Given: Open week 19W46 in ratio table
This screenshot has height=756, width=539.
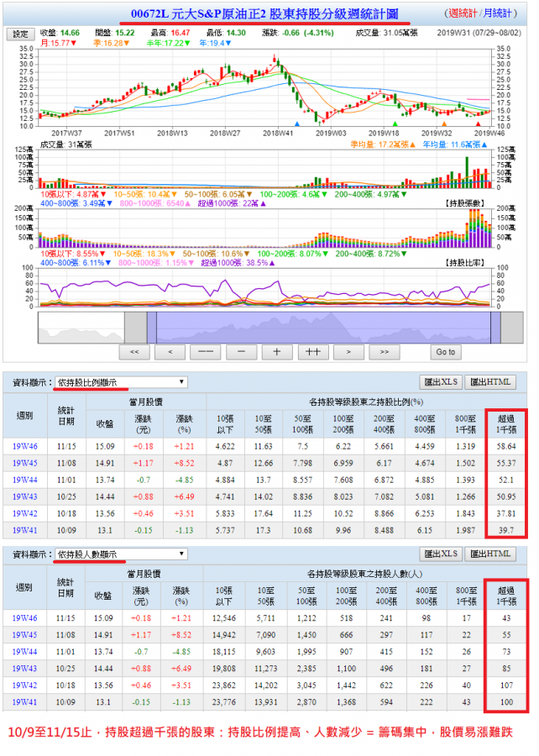Looking at the screenshot, I should pos(25,447).
